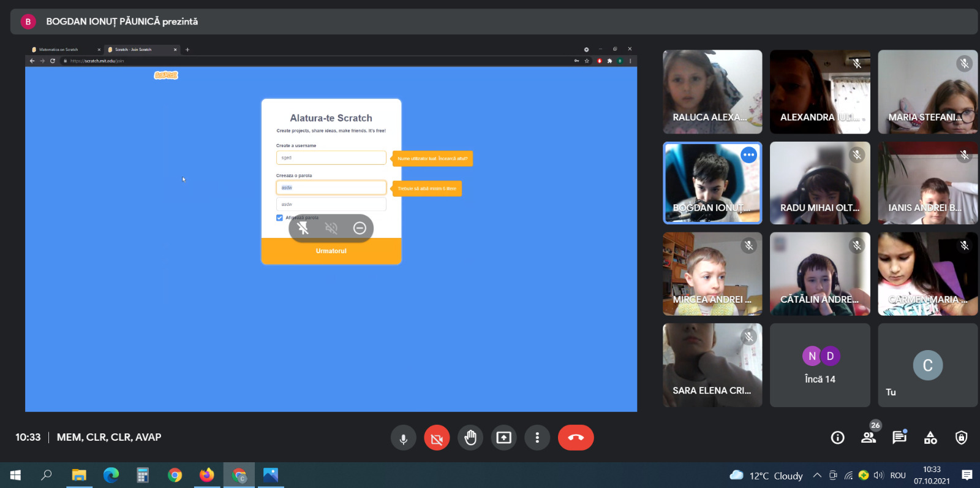Select Sara Elena's video tile
Viewport: 980px width, 488px height.
pyautogui.click(x=712, y=365)
